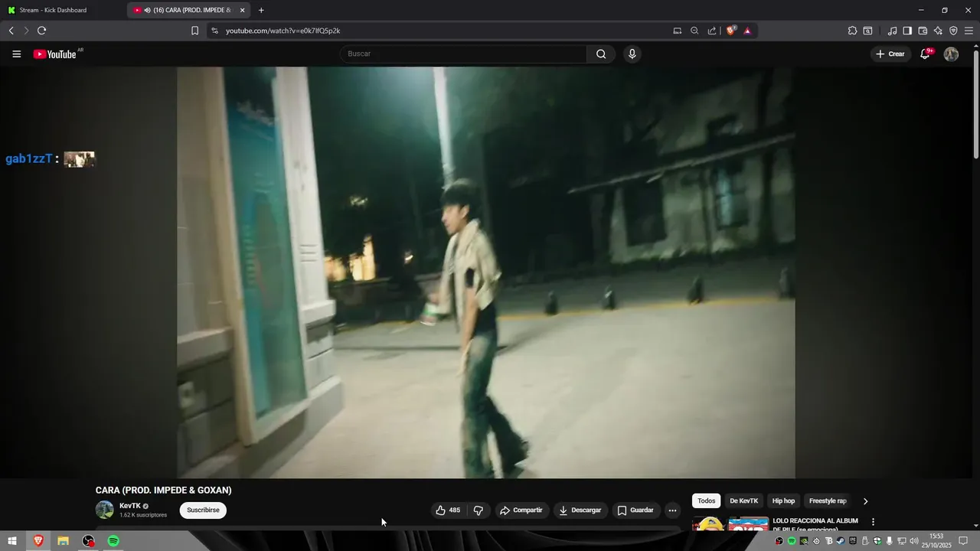This screenshot has width=980, height=551.
Task: Open the YouTube guide hamburger menu
Action: [17, 54]
